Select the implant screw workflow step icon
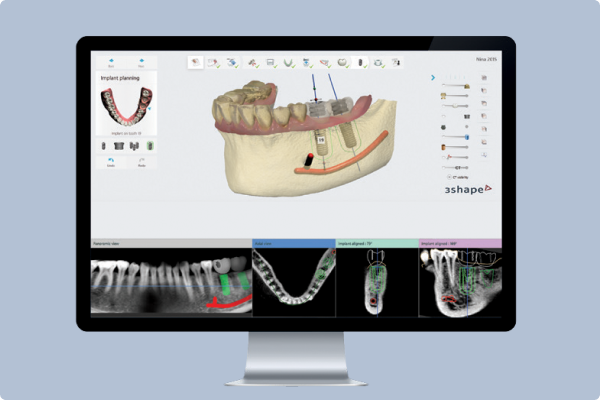 click(x=361, y=62)
